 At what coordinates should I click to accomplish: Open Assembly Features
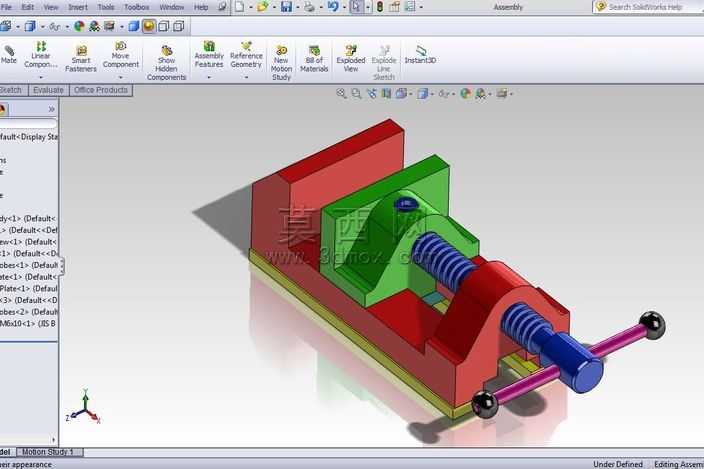tap(209, 55)
